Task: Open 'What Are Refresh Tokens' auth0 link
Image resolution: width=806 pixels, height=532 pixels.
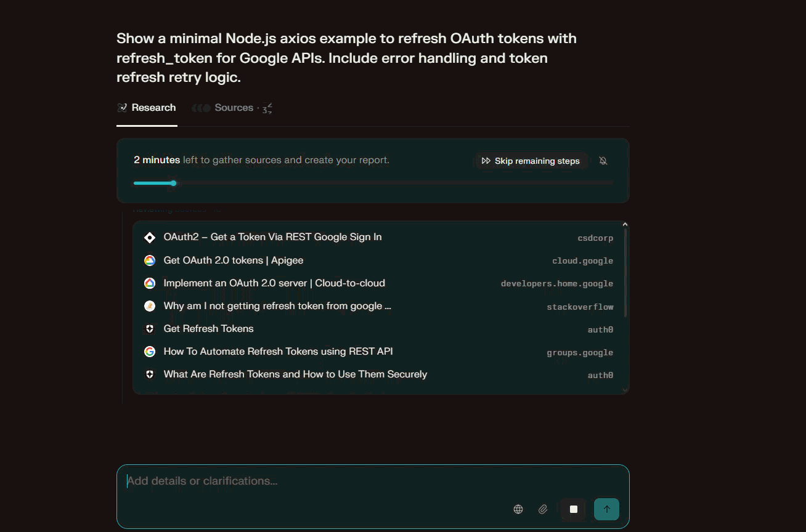Action: (x=295, y=374)
